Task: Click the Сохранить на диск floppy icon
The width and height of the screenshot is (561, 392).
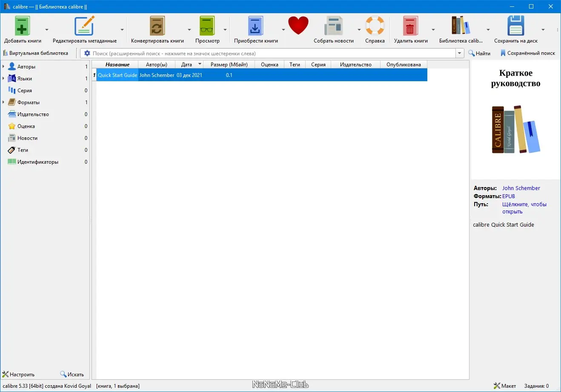Action: point(516,26)
